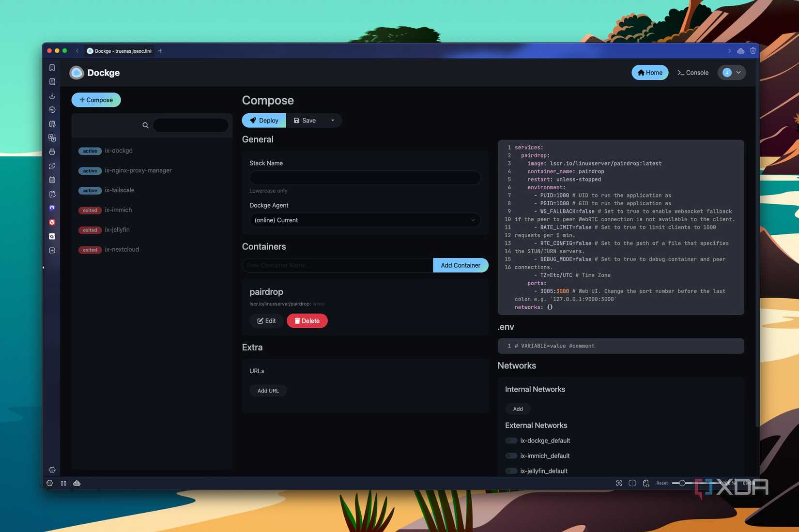The width and height of the screenshot is (799, 532).
Task: Enable the ix-immich_default external network
Action: click(511, 456)
